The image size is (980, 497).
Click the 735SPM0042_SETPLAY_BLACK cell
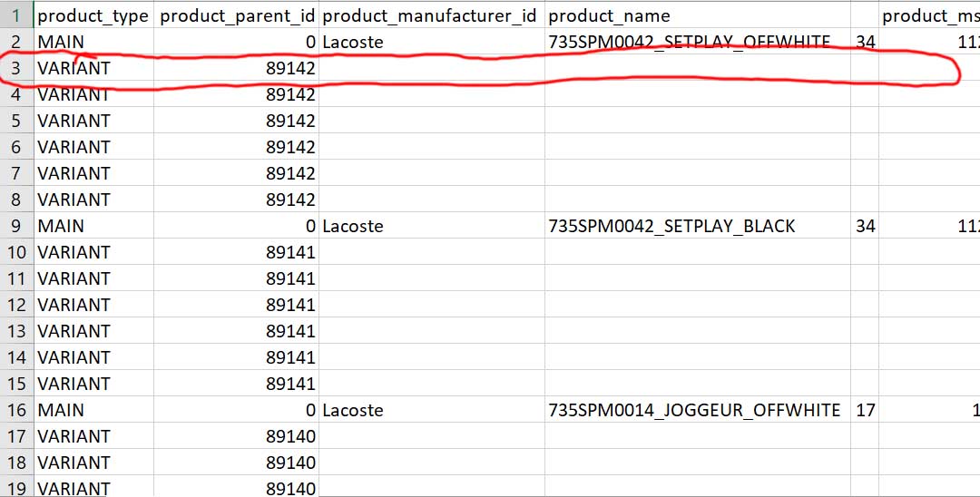(x=698, y=226)
